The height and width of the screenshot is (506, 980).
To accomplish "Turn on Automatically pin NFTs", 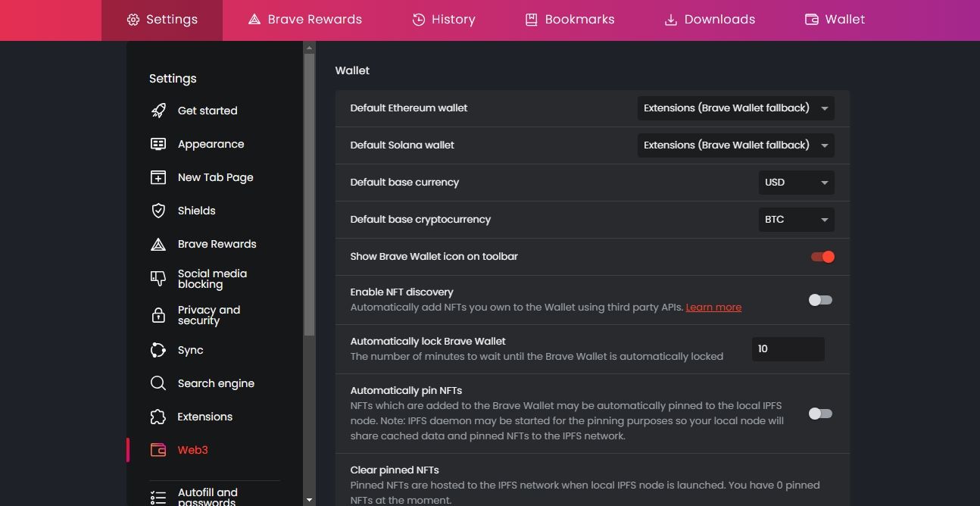I will (819, 414).
